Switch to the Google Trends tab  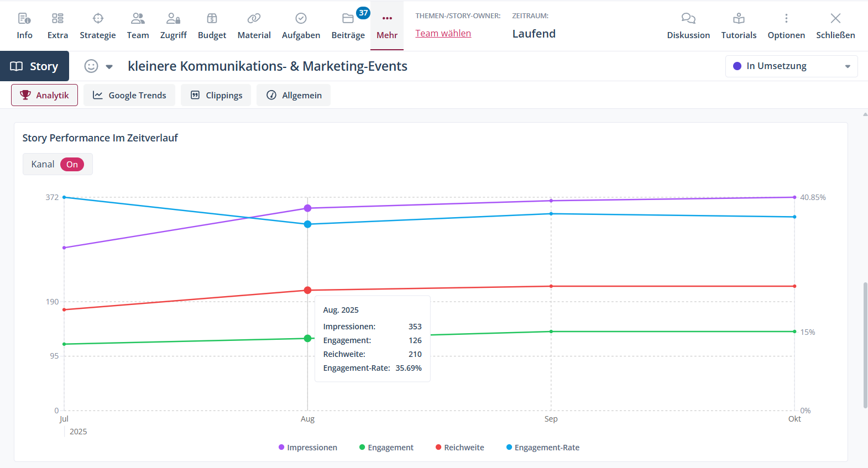(129, 95)
